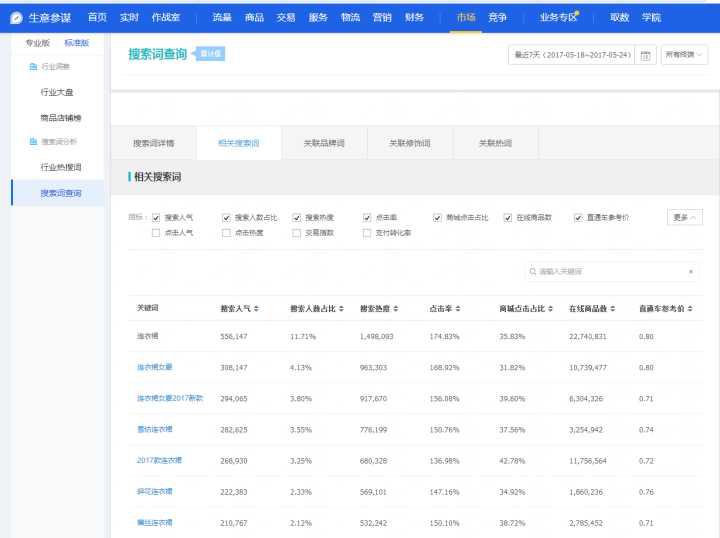Screen dimensions: 720x538
Task: Open the keyword link 碎花连衣裙
Action: point(155,492)
